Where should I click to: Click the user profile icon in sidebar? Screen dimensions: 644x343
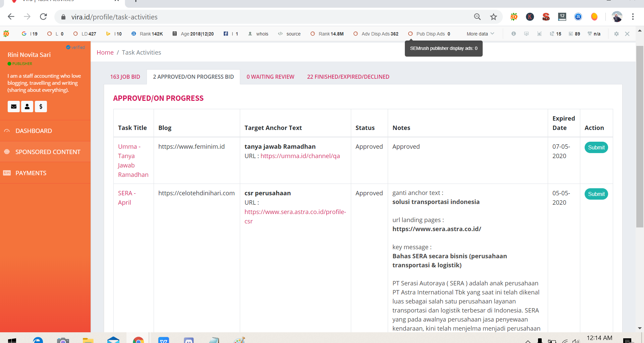tap(27, 107)
